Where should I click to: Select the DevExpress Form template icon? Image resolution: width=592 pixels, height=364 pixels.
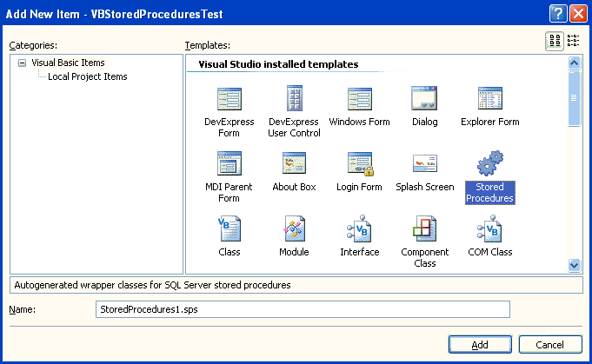coord(229,99)
